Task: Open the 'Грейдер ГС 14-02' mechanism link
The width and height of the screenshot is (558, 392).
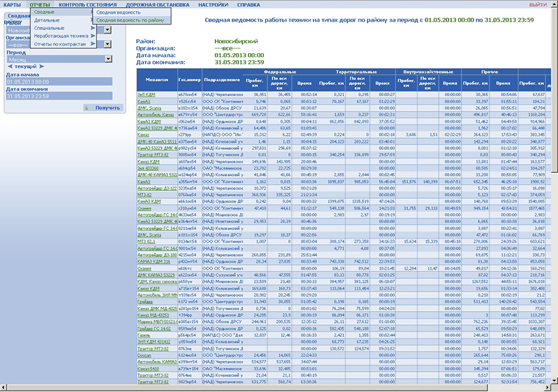Action: click(153, 329)
